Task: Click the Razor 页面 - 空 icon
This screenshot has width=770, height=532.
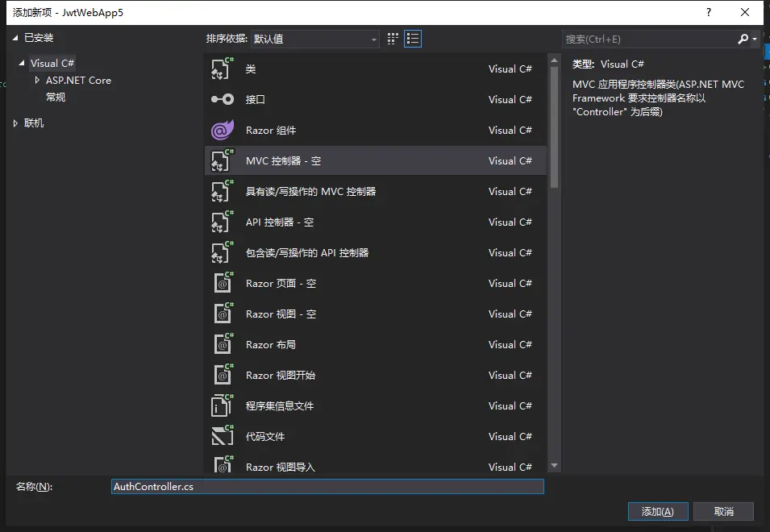Action: click(x=223, y=283)
